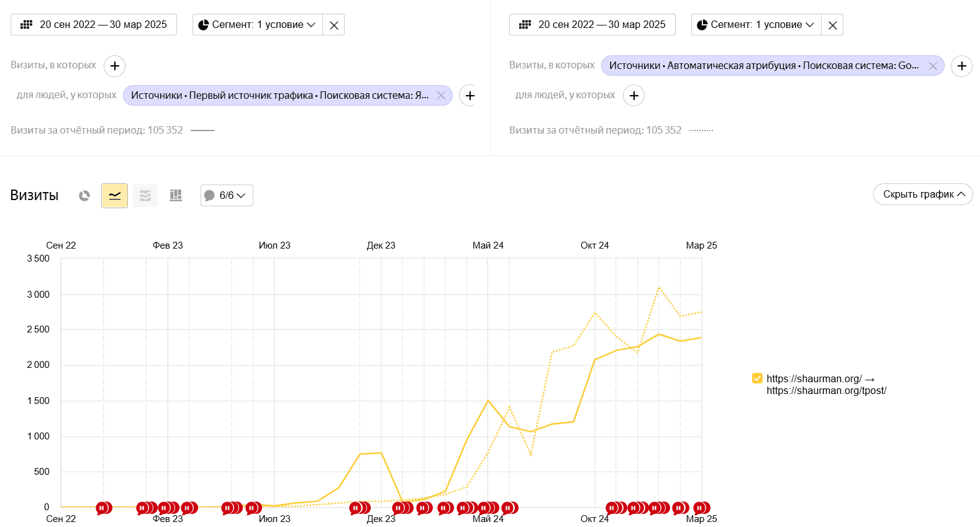Viewport: 980px width, 527px height.
Task: Collapse chart with Скрыть график
Action: pyautogui.click(x=923, y=195)
